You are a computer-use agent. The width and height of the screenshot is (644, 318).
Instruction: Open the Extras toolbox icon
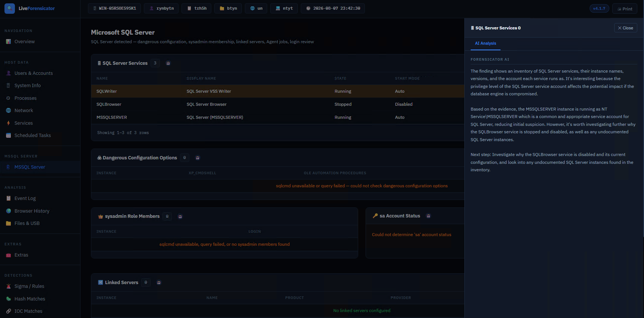click(x=8, y=255)
